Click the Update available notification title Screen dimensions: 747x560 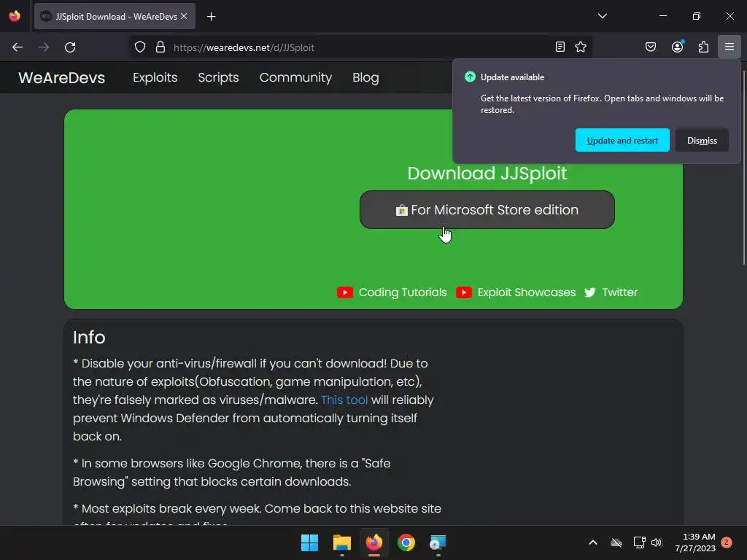coord(512,77)
